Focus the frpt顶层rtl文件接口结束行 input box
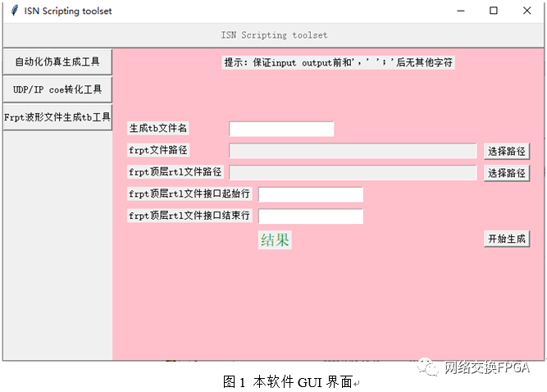The height and width of the screenshot is (392, 547). click(x=311, y=217)
